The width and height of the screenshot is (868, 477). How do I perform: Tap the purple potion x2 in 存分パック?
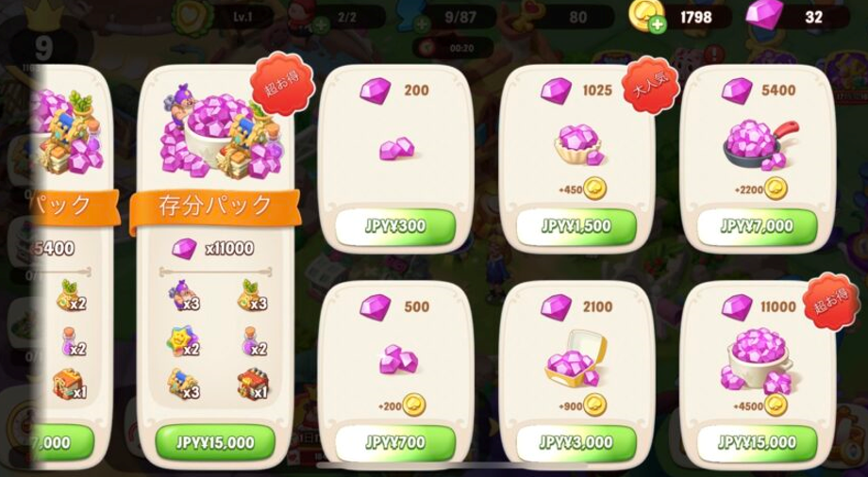click(x=254, y=341)
